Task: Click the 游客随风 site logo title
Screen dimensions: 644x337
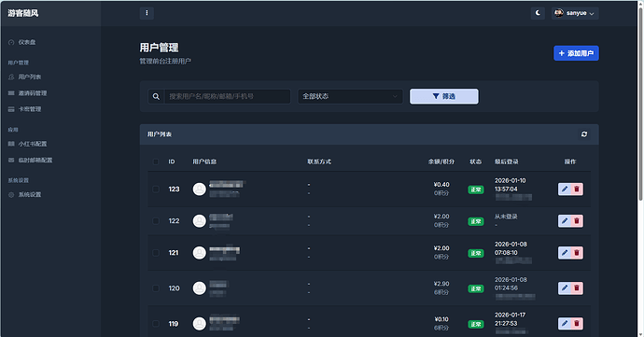Action: coord(23,13)
